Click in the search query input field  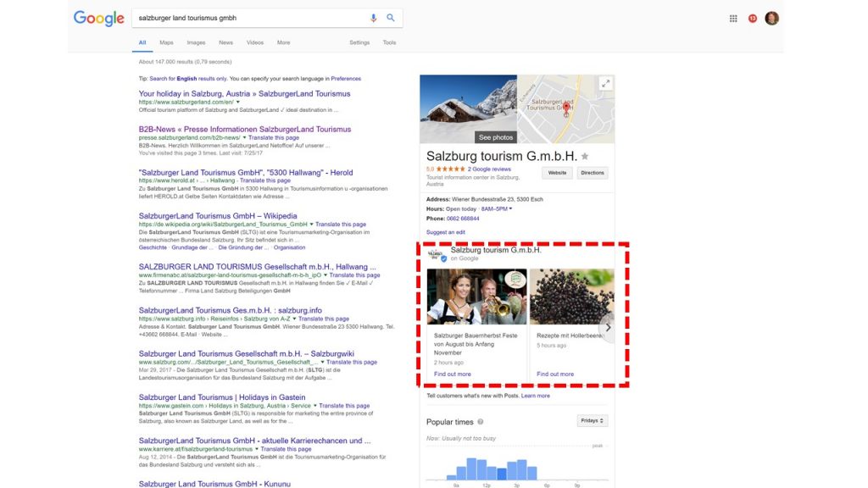pyautogui.click(x=249, y=19)
